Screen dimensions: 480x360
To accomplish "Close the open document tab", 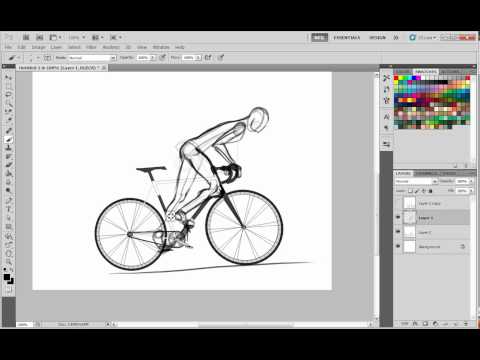I will 104,68.
